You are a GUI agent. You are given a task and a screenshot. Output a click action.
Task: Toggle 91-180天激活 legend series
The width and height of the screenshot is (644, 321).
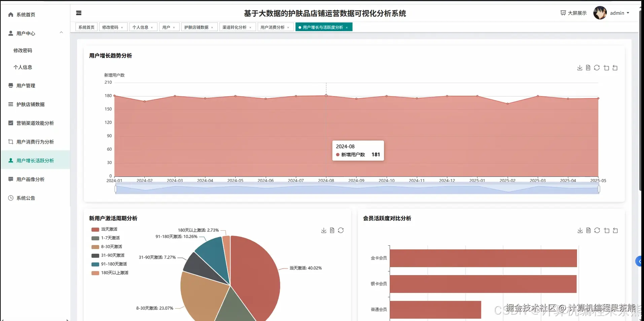coord(109,264)
